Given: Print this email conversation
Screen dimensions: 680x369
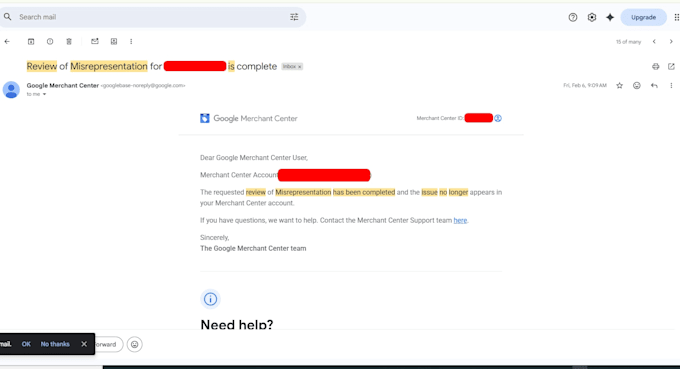Looking at the screenshot, I should [x=655, y=66].
